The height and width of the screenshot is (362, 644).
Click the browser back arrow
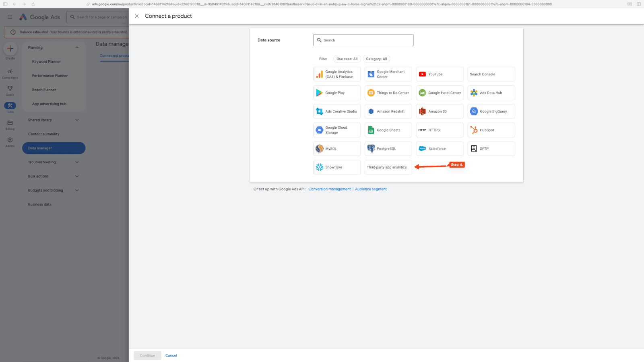tap(14, 4)
